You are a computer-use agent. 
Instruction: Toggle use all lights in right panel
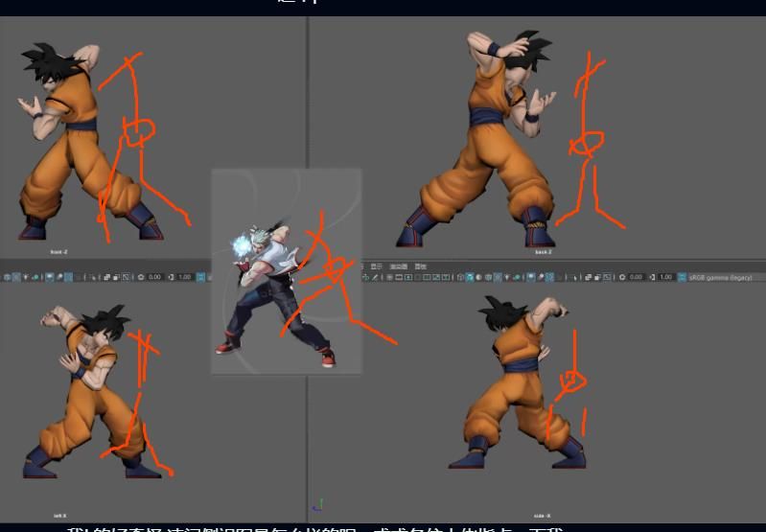point(507,277)
